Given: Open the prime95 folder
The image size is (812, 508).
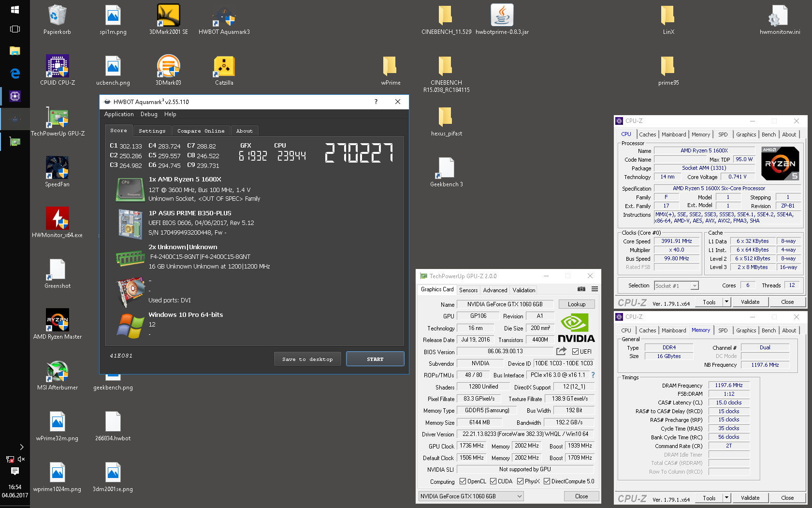Looking at the screenshot, I should pyautogui.click(x=668, y=70).
